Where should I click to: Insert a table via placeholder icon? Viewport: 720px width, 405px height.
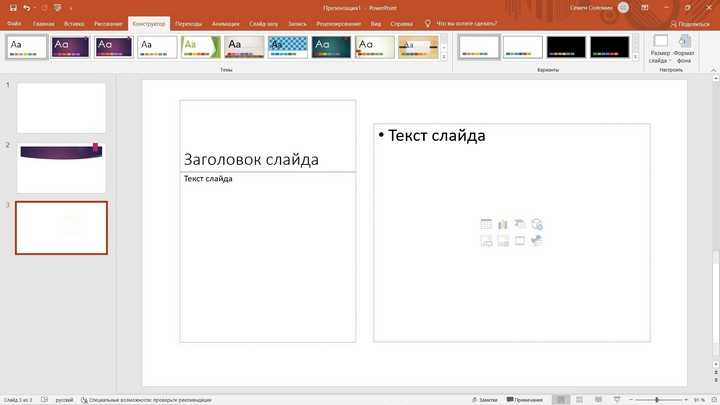(486, 225)
